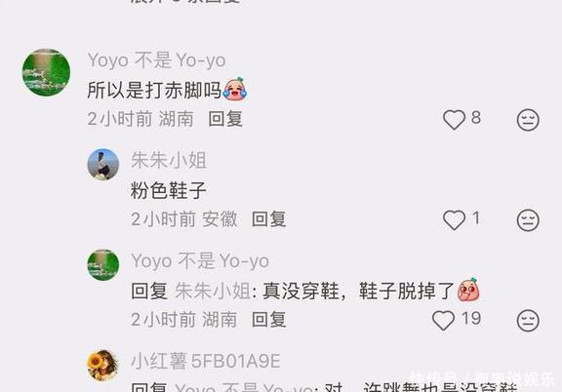
Task: Open small green Yoyo avatar in reply
Action: click(103, 264)
